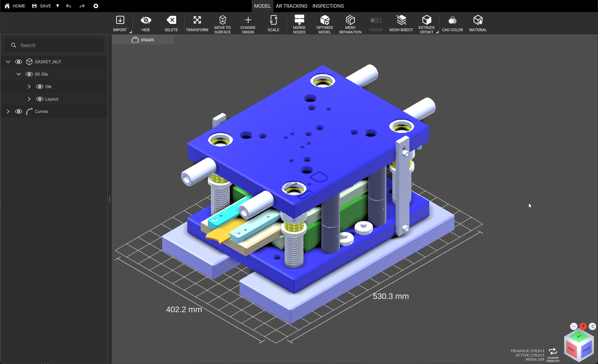This screenshot has width=598, height=364.
Task: Toggle visibility of GASKET_NUT node
Action: [x=19, y=62]
